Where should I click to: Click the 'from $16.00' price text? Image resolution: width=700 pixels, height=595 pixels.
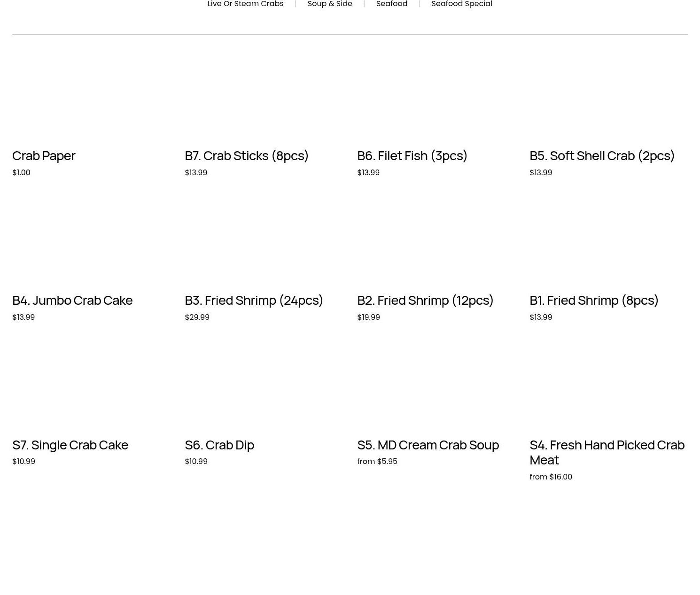[x=551, y=477]
